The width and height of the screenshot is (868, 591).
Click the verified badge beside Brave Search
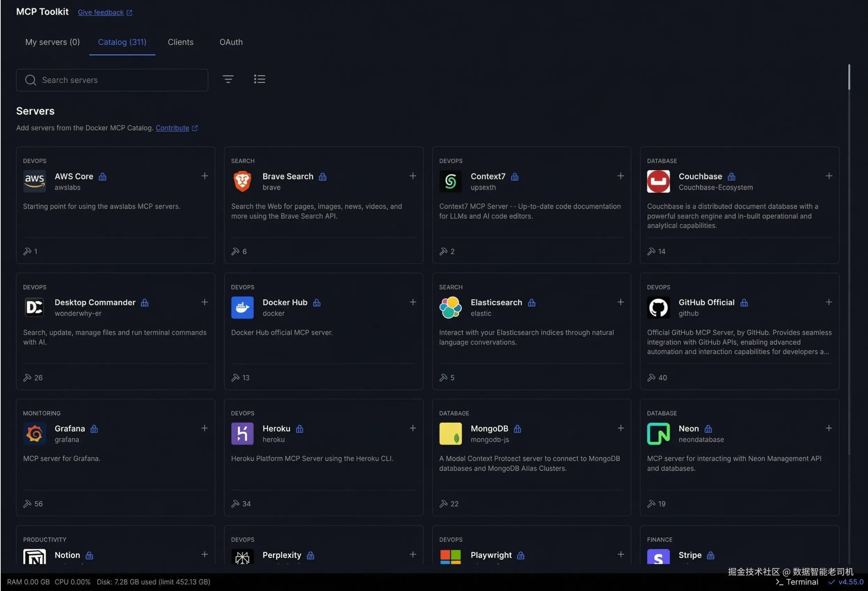[323, 177]
